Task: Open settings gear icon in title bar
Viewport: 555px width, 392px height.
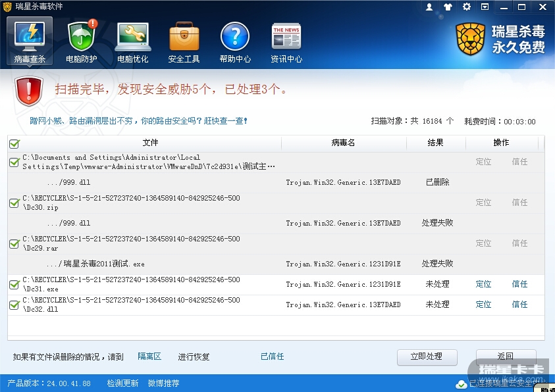Action: (467, 7)
